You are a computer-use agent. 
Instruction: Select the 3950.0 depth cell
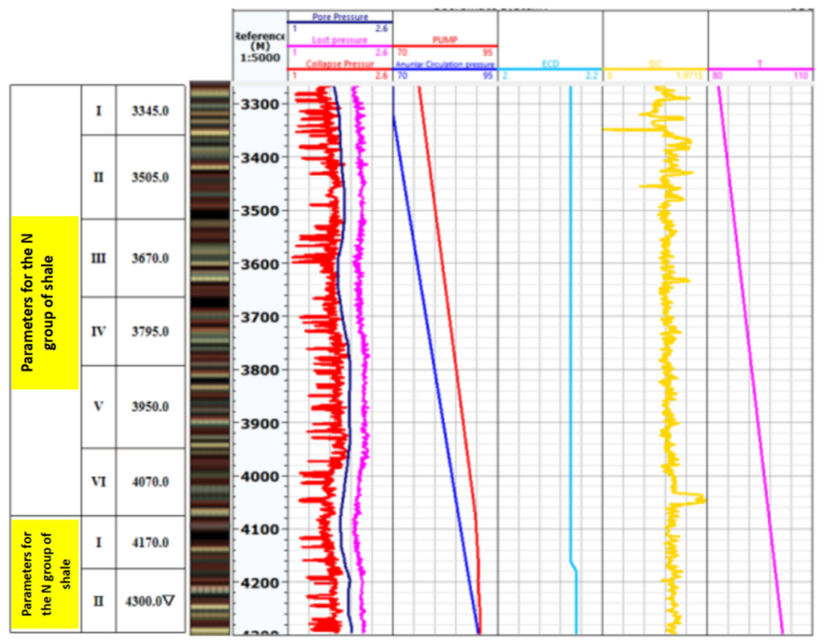[x=150, y=406]
